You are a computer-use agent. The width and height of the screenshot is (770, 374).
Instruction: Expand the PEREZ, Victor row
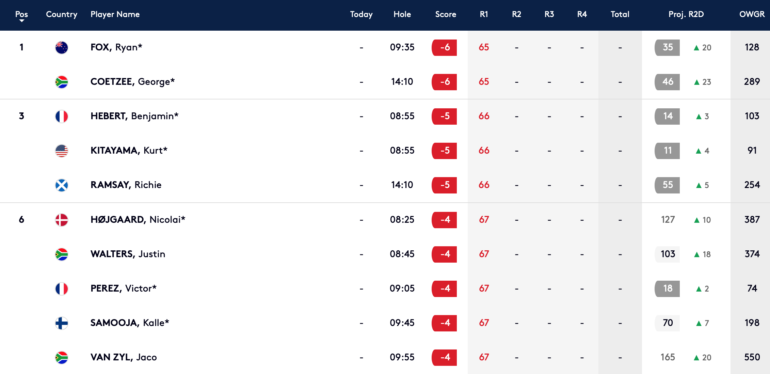[385, 289]
